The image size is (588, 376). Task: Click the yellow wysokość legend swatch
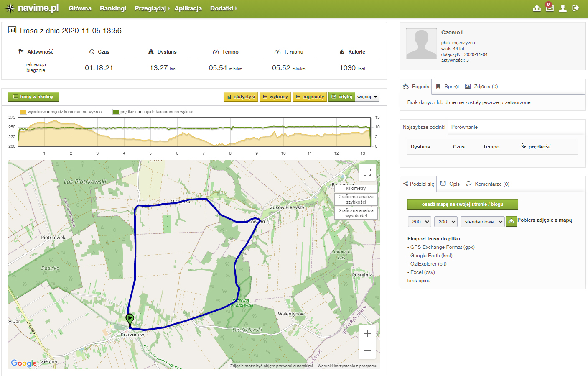pyautogui.click(x=23, y=112)
